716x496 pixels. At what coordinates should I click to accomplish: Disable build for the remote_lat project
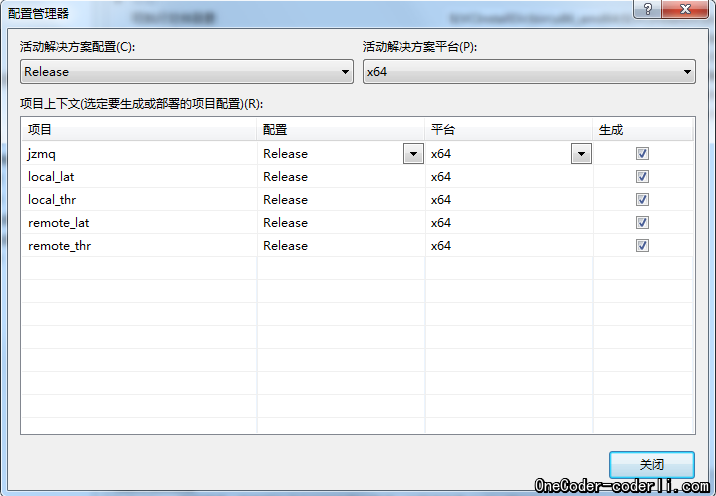[642, 222]
